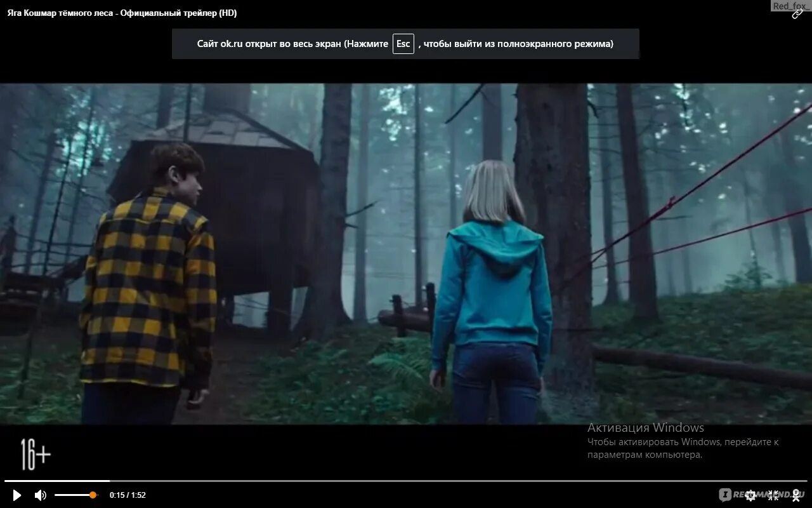Mute audio using the speaker icon
The height and width of the screenshot is (508, 812).
pyautogui.click(x=40, y=495)
